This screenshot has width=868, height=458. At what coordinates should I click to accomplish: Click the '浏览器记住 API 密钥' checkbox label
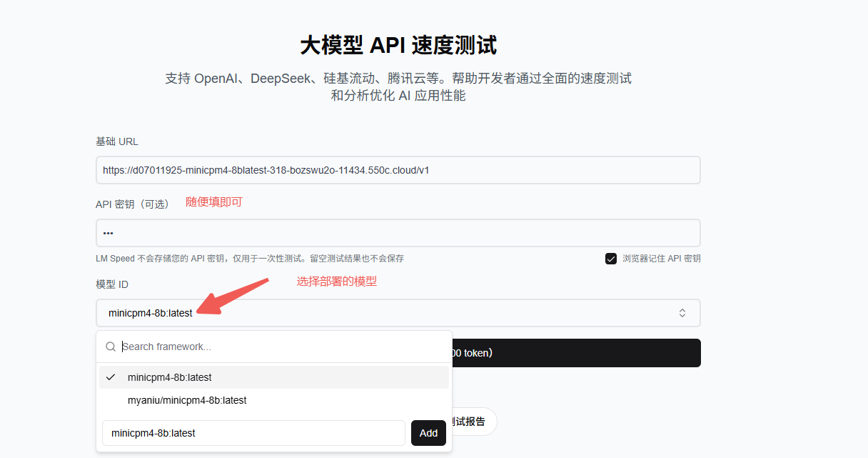(661, 259)
